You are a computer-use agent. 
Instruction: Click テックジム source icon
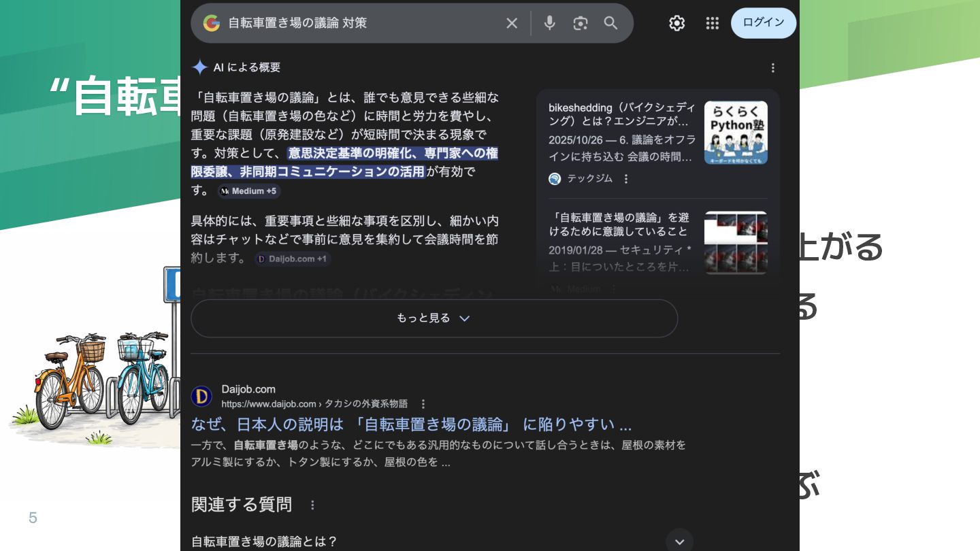coord(555,179)
